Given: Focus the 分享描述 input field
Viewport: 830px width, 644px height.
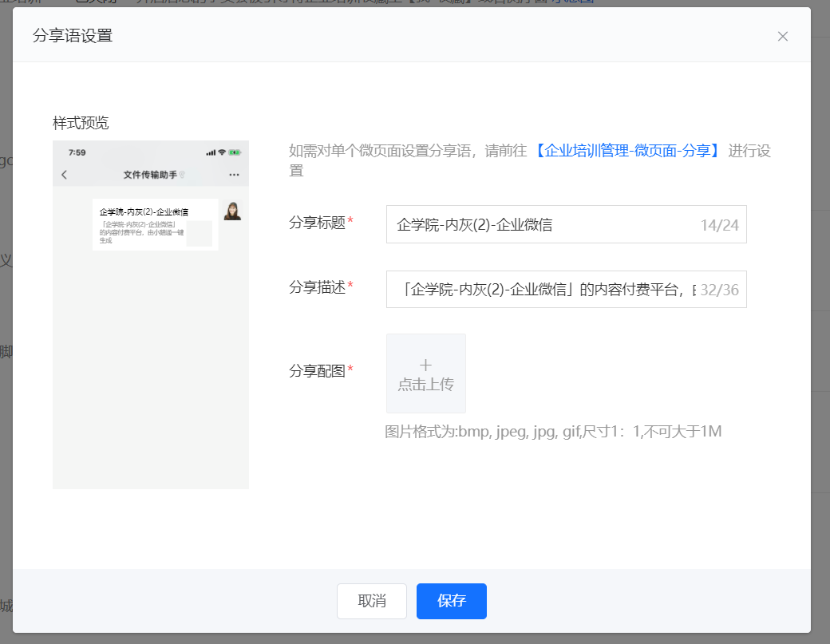Looking at the screenshot, I should click(x=567, y=290).
